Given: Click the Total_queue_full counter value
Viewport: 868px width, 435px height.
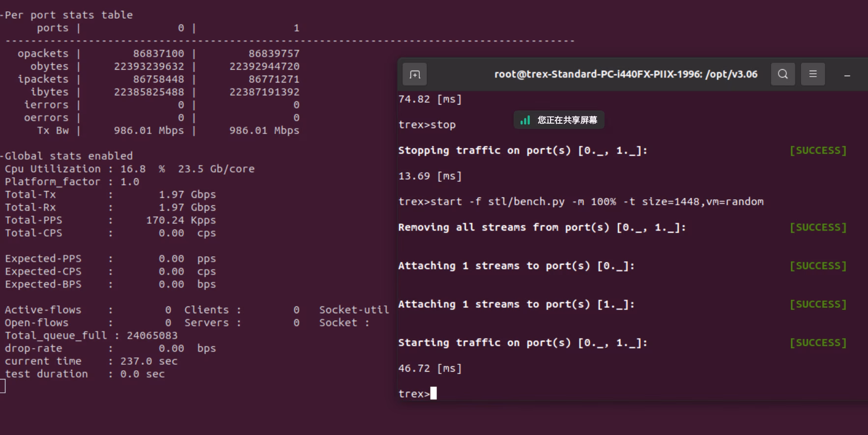Looking at the screenshot, I should coord(152,335).
